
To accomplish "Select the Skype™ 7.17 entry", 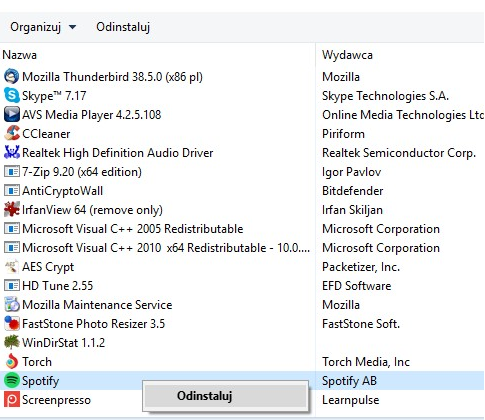I will [54, 96].
